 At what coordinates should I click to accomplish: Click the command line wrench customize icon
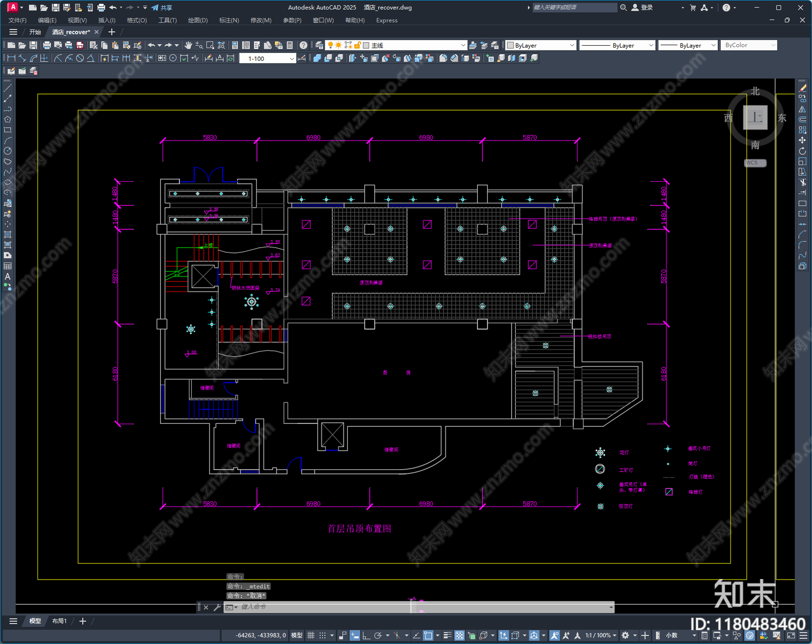[x=217, y=607]
